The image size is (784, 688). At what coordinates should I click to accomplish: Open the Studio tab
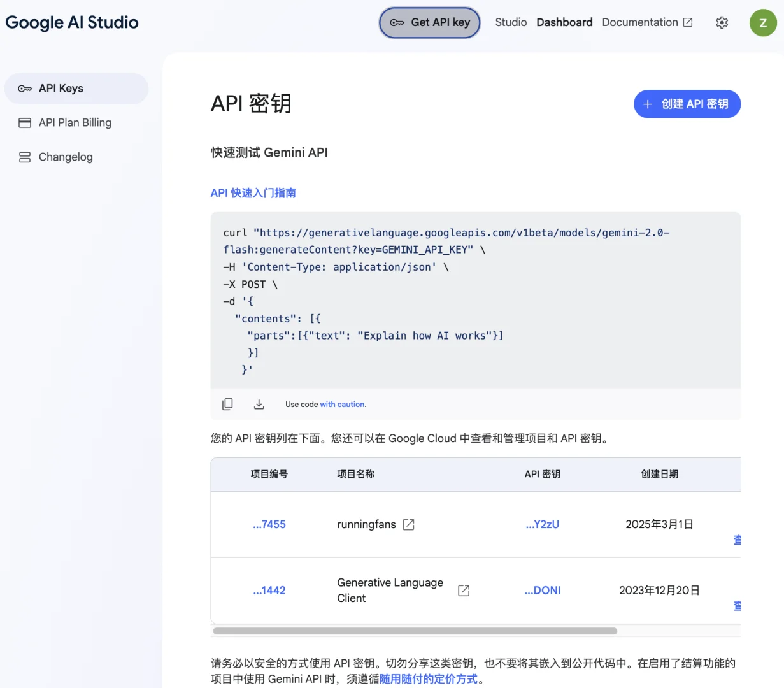click(511, 22)
